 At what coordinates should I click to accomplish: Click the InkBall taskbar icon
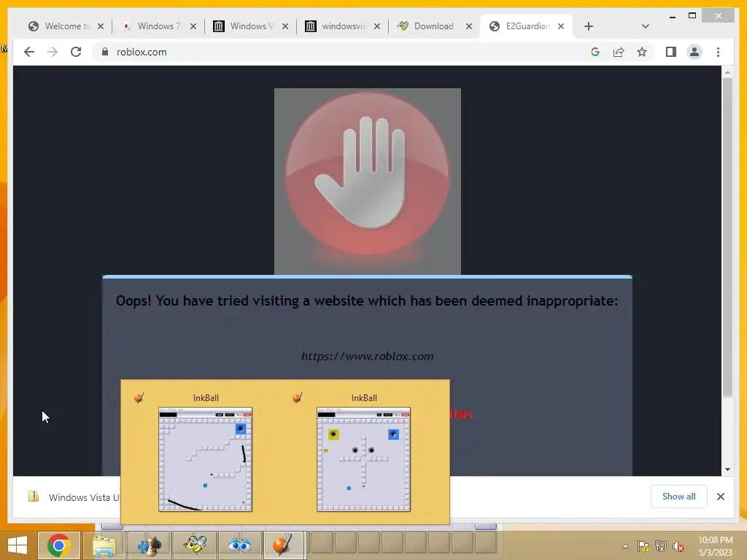click(283, 545)
